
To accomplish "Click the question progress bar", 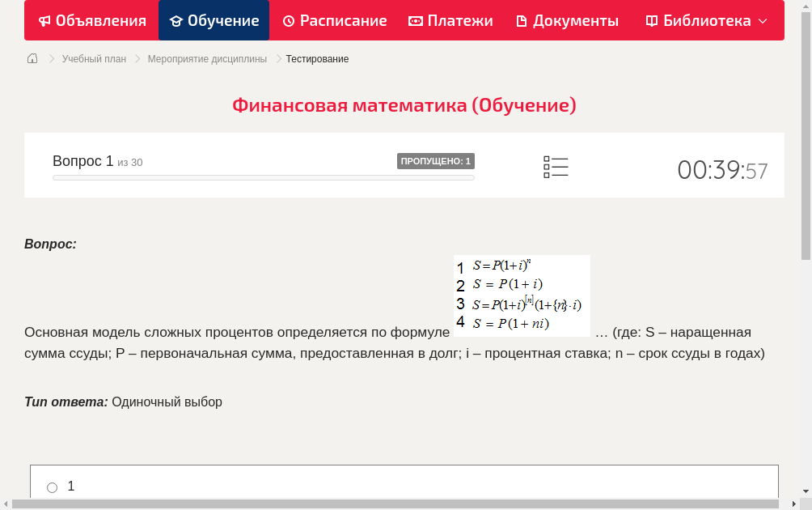I will coord(262,176).
